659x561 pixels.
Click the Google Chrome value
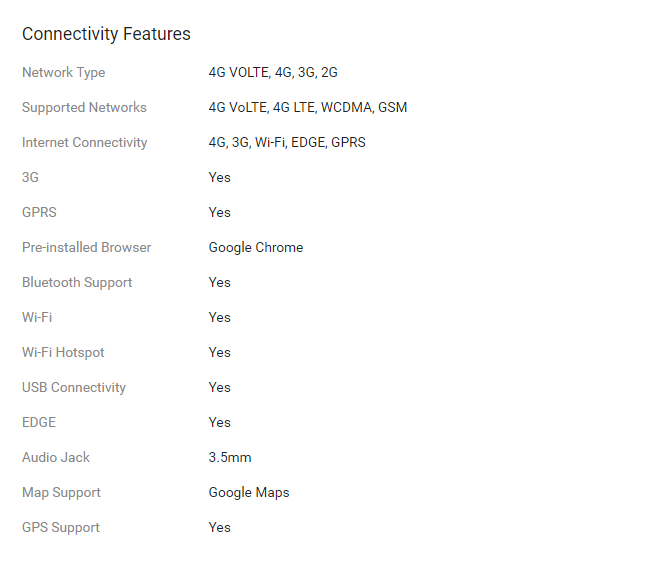point(255,248)
